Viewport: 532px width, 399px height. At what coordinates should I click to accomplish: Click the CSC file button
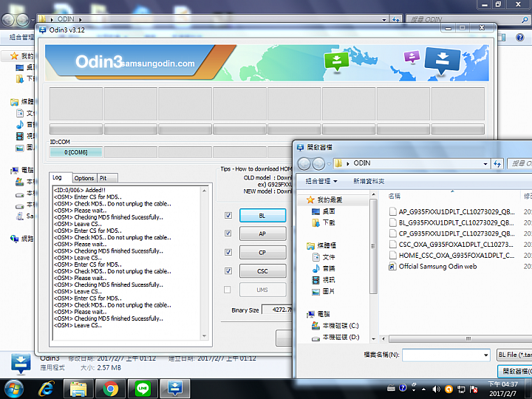click(x=262, y=271)
